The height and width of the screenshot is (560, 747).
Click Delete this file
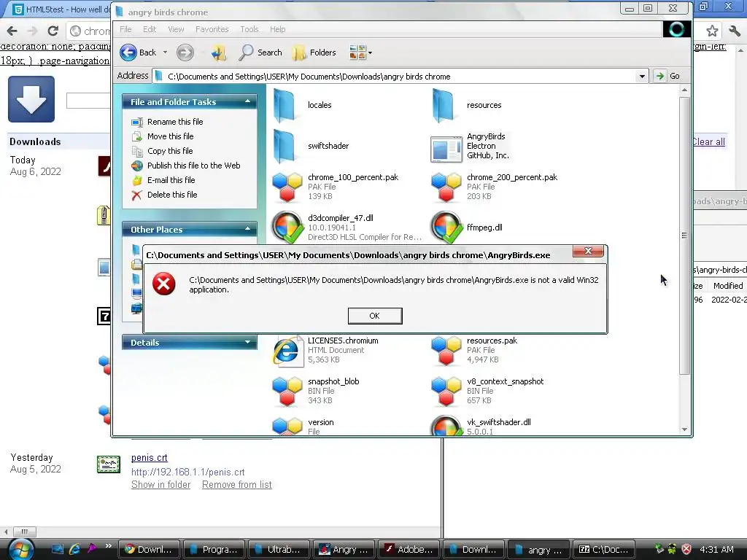tap(172, 195)
